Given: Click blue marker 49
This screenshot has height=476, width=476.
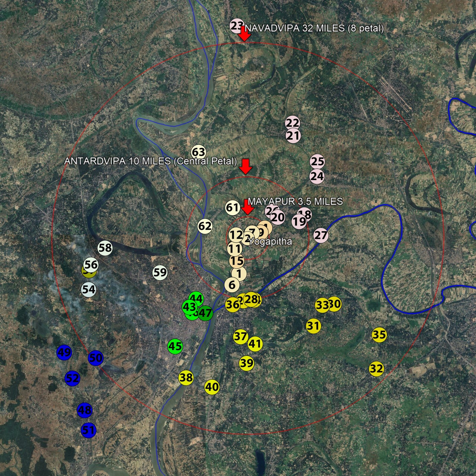Looking at the screenshot, I should [x=64, y=352].
